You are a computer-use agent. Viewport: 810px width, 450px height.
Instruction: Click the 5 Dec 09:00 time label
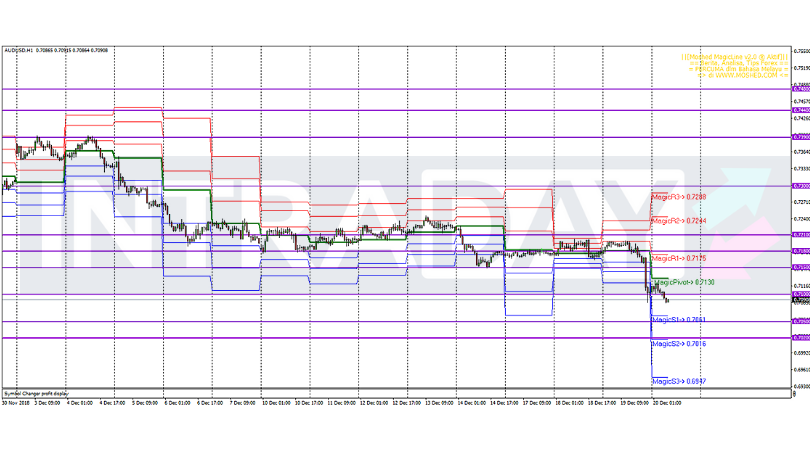[x=145, y=403]
